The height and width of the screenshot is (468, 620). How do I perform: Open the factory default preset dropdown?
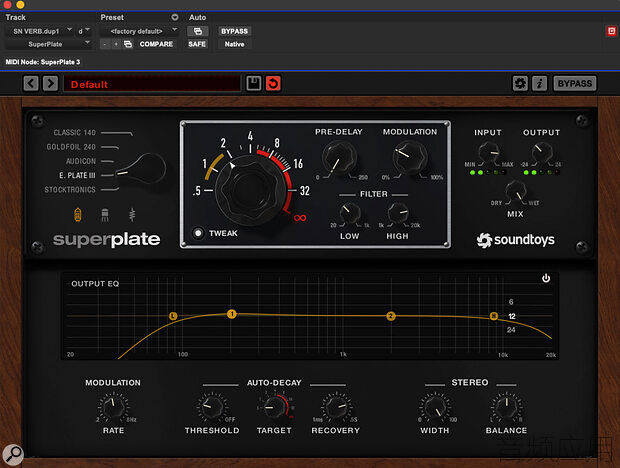139,31
